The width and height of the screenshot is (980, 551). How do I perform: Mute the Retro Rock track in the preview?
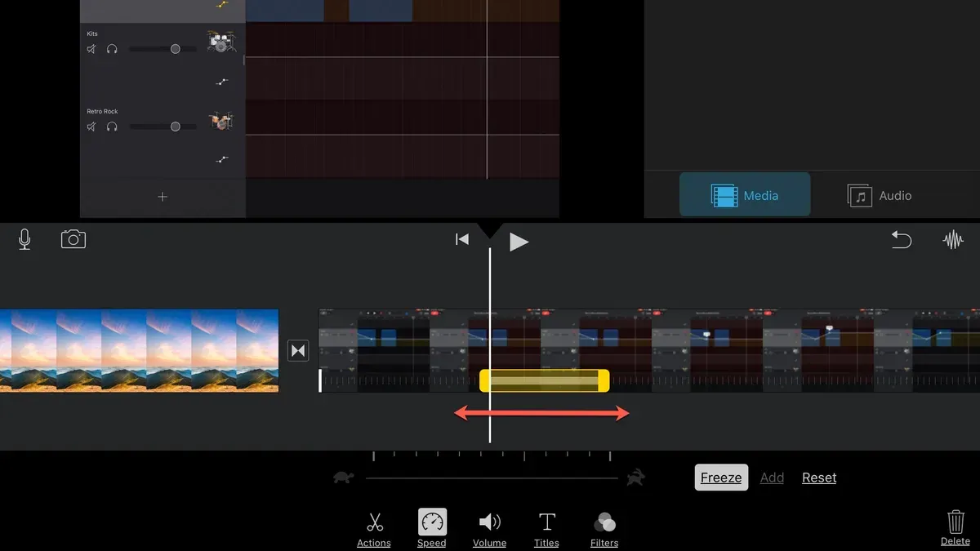tap(91, 127)
